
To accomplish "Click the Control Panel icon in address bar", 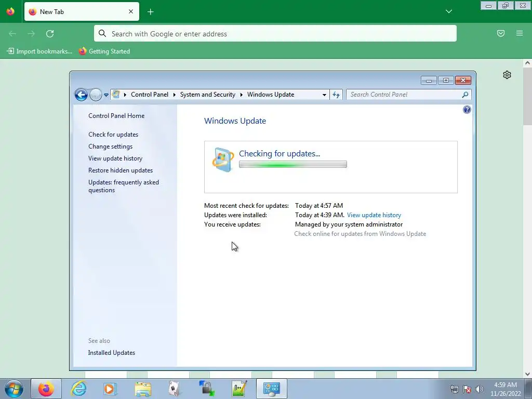I will pyautogui.click(x=116, y=95).
